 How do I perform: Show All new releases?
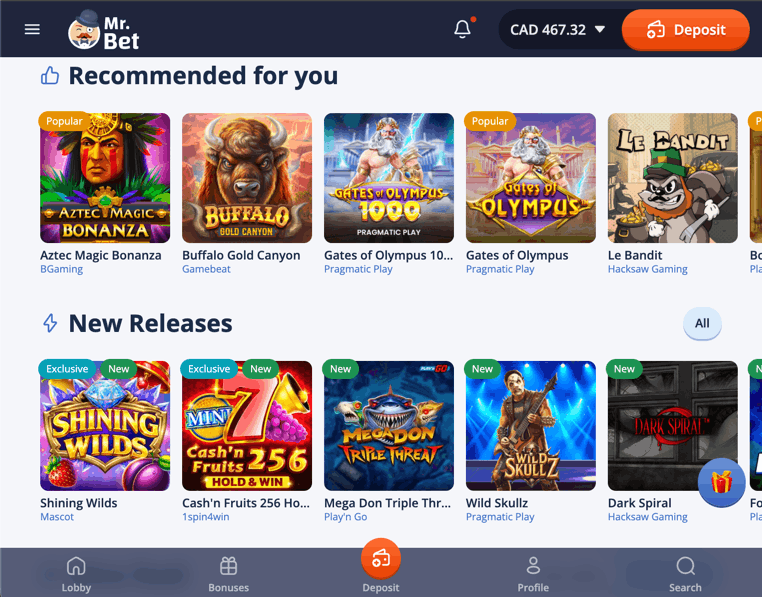click(x=702, y=323)
